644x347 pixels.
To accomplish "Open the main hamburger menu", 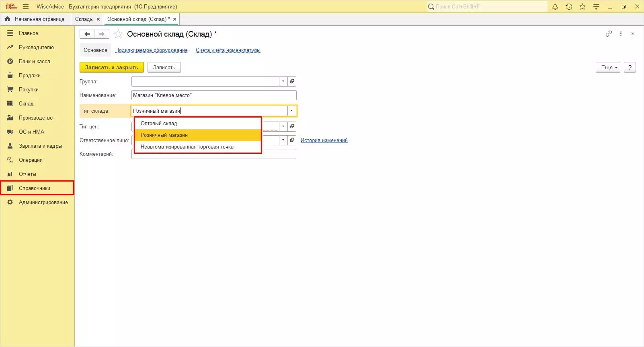I will [x=26, y=6].
